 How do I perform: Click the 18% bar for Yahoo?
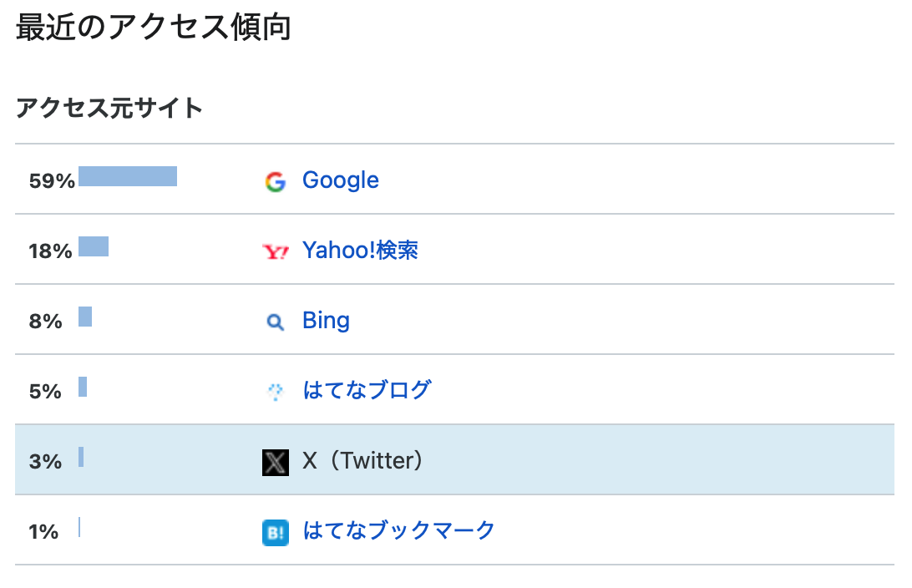pos(94,246)
